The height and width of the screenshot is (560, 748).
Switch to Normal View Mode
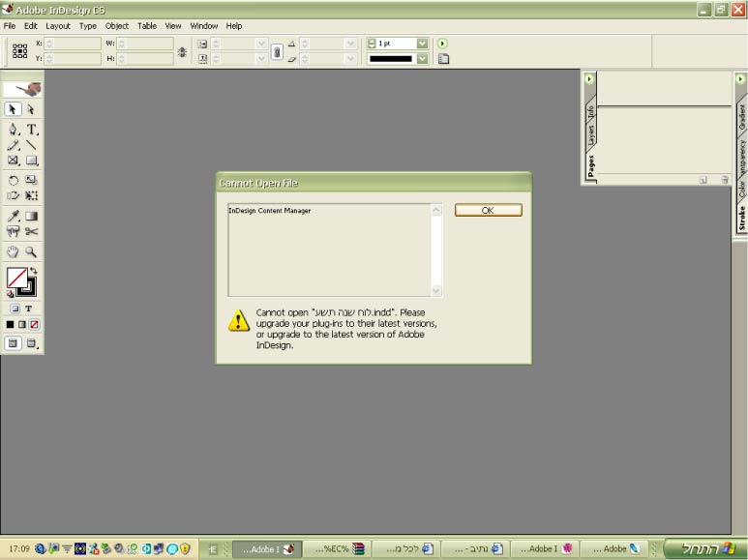click(13, 343)
